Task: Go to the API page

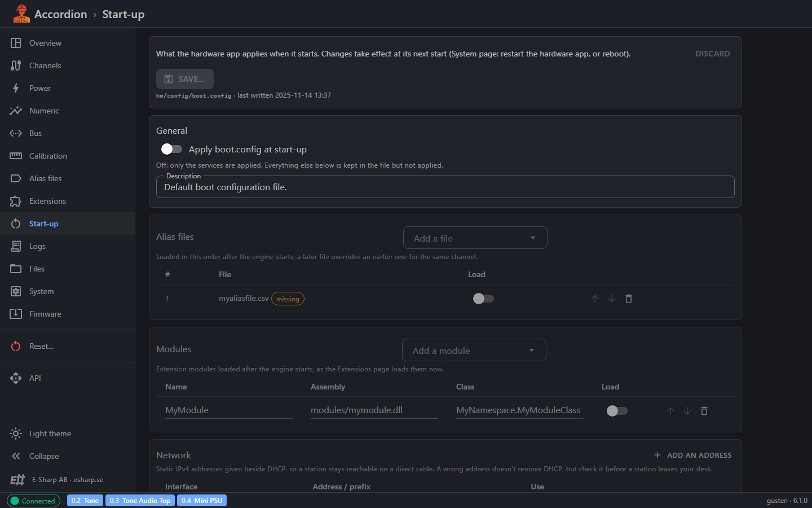Action: pos(68,378)
